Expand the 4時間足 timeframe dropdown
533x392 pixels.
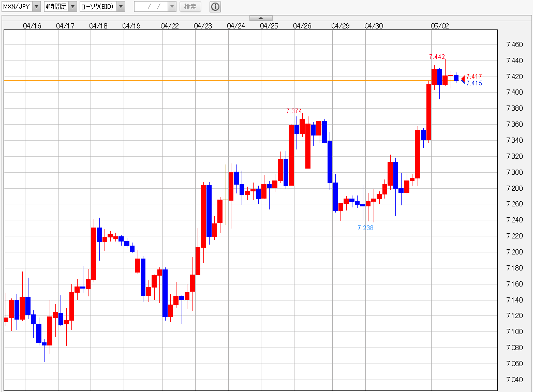point(72,7)
